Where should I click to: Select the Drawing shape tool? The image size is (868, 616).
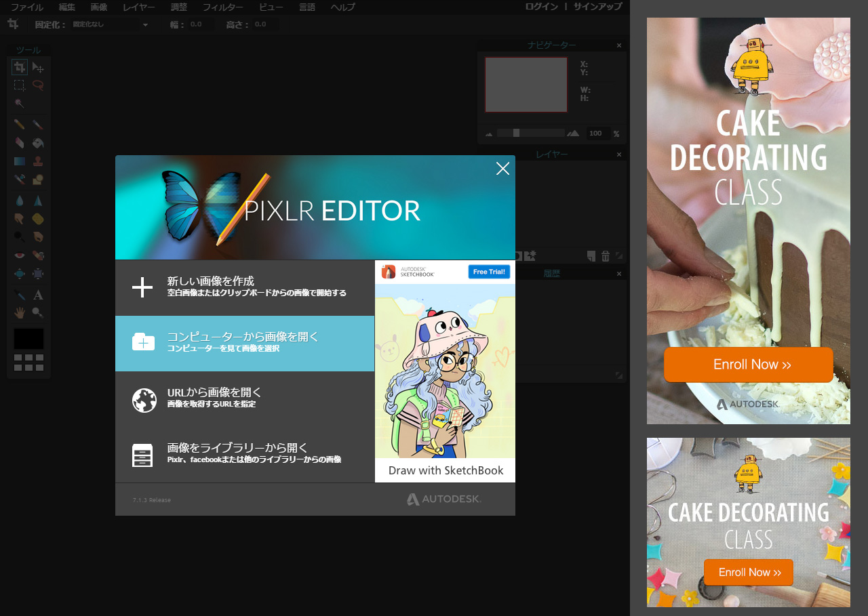click(x=38, y=180)
